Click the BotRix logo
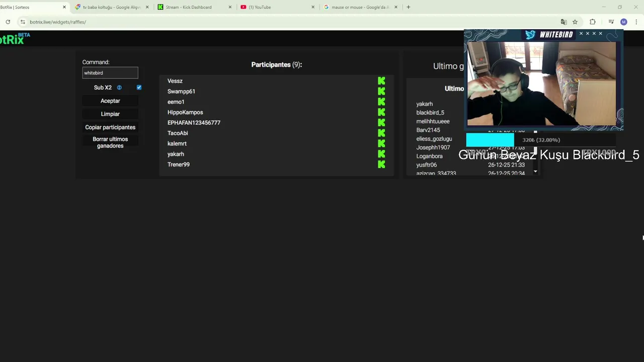Viewport: 644px width, 362px height. 14,39
